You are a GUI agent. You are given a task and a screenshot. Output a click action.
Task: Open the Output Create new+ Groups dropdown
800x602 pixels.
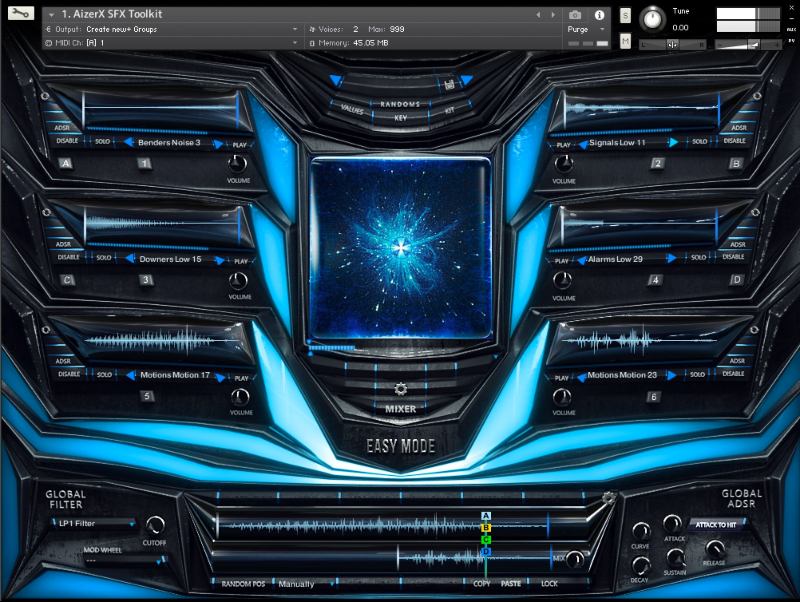coord(160,30)
